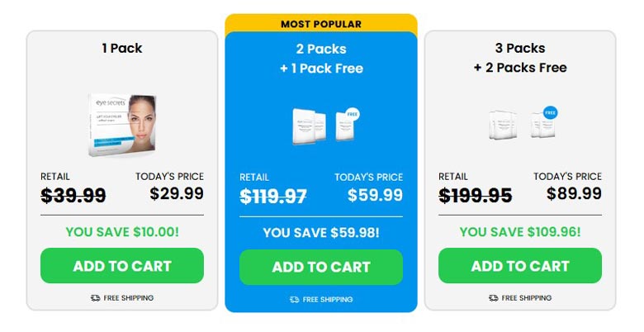Click the FREE badge on the blue card product
This screenshot has width=644, height=332.
point(353,114)
